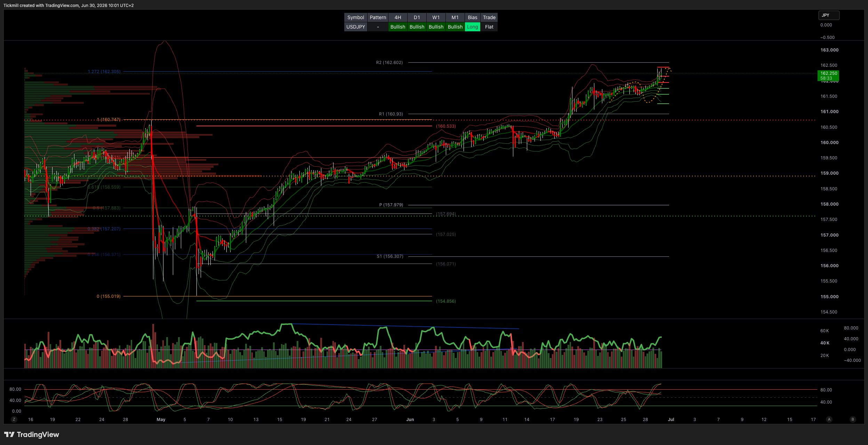
Task: Click the green Long bias cell
Action: click(473, 27)
